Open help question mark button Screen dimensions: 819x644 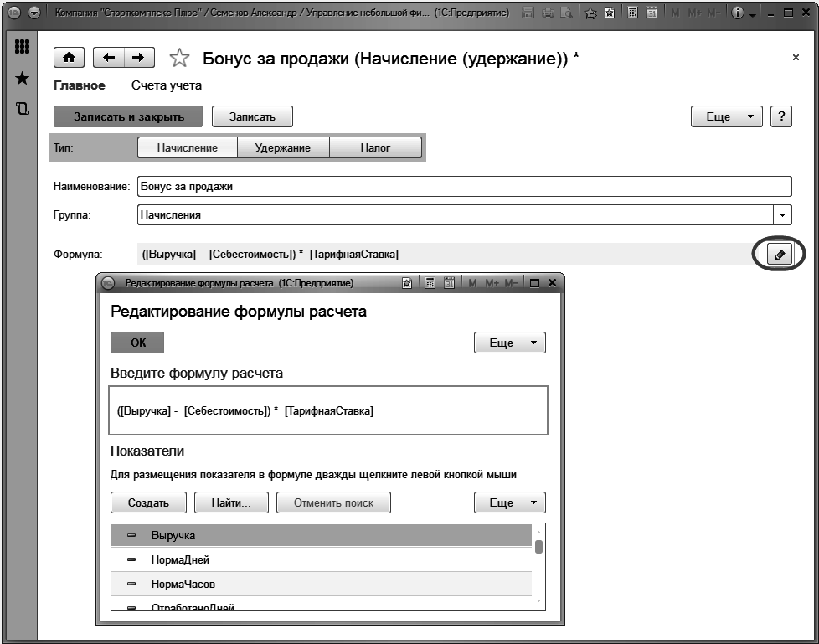[x=781, y=116]
